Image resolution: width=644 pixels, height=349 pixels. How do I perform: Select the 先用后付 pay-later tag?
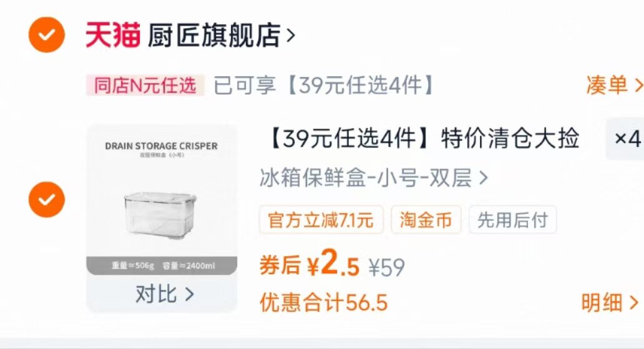(512, 220)
